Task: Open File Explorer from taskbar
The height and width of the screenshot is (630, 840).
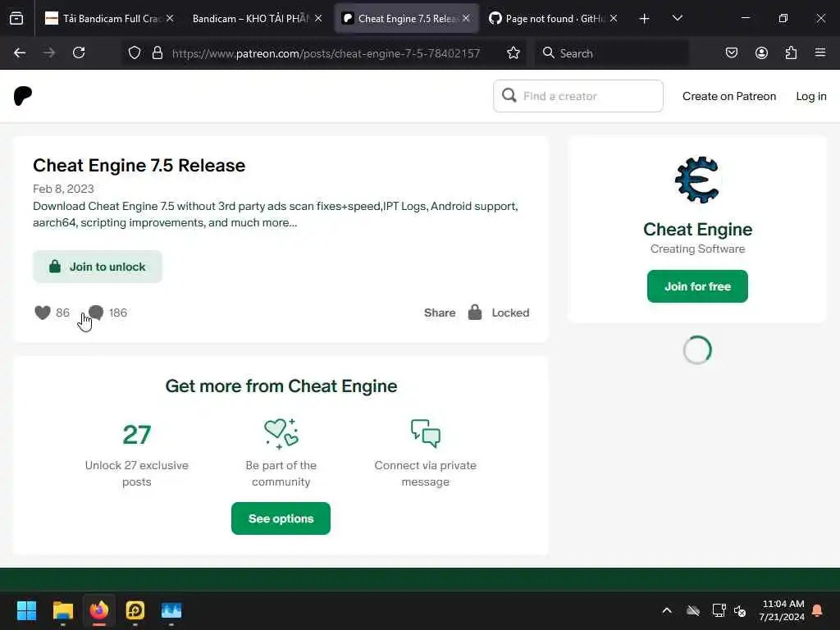Action: point(62,610)
